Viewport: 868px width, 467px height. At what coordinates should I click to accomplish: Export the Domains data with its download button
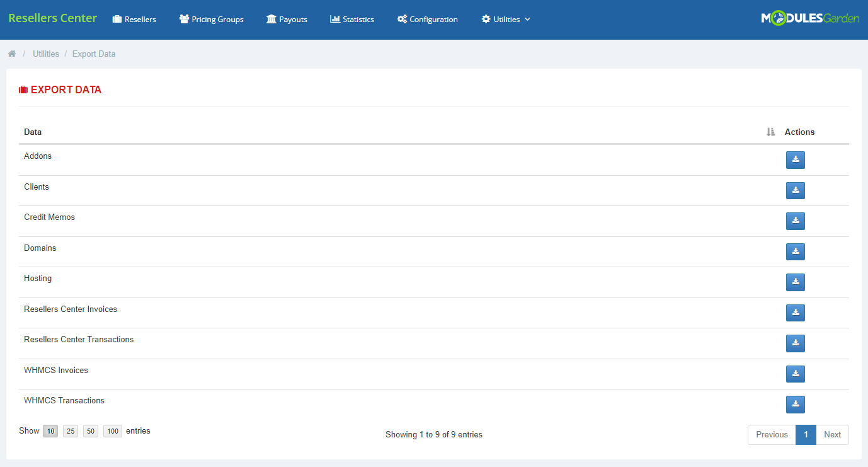click(x=795, y=251)
